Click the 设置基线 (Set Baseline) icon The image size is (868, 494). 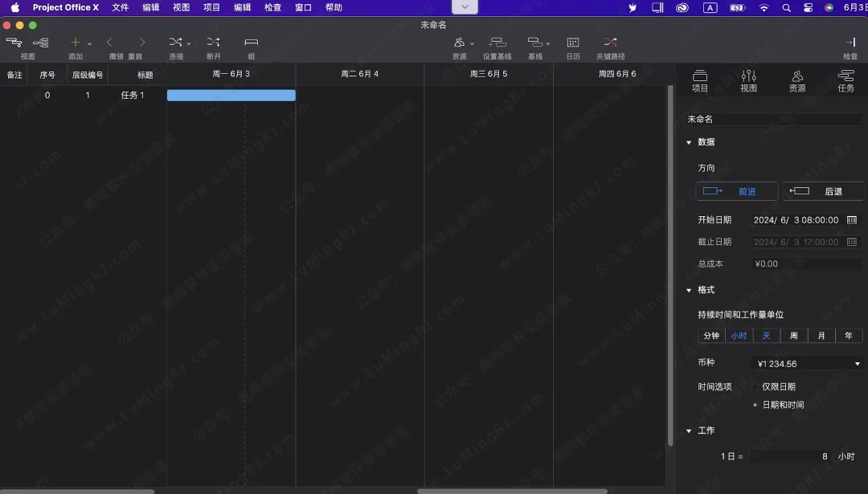(x=497, y=43)
